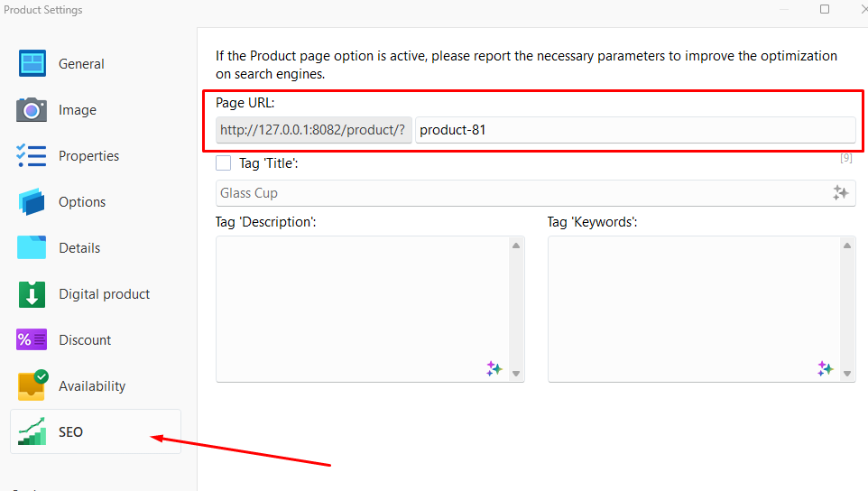The width and height of the screenshot is (868, 491).
Task: Open the Options stacked cubes icon
Action: point(32,202)
